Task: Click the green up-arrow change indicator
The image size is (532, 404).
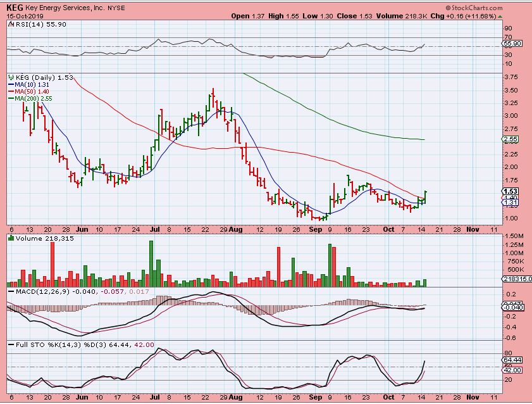Action: pos(500,16)
